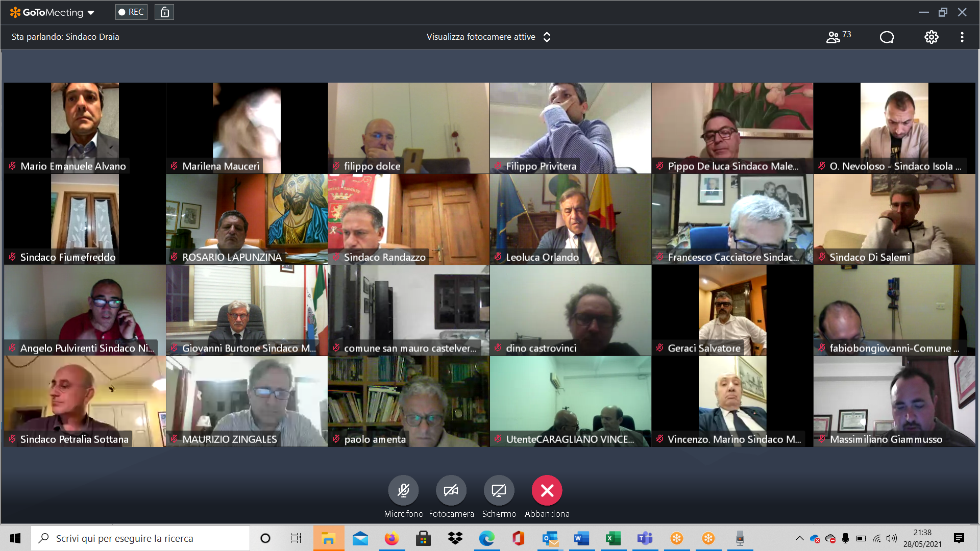
Task: Click the ROSARIO LAPUNZINA name label
Action: (232, 257)
